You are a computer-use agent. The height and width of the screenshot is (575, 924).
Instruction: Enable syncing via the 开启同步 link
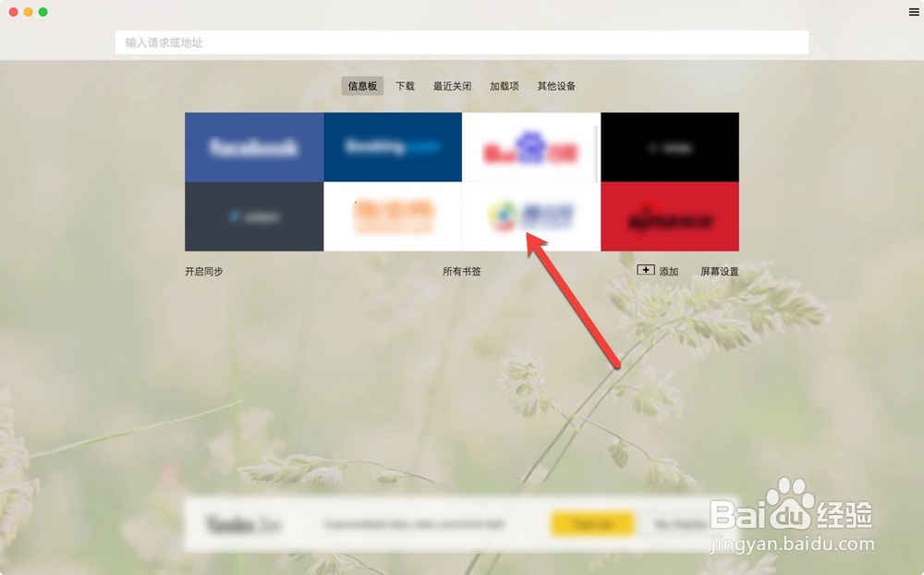[x=205, y=271]
